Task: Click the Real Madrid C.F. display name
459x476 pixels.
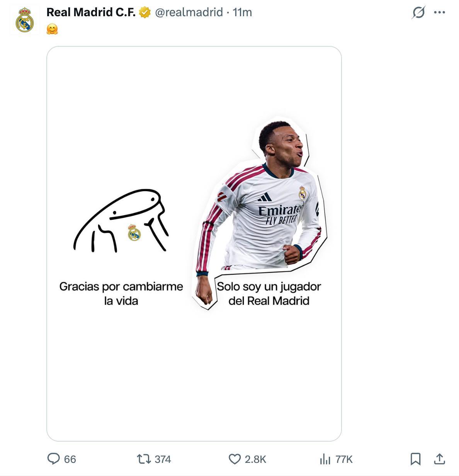Action: tap(91, 12)
